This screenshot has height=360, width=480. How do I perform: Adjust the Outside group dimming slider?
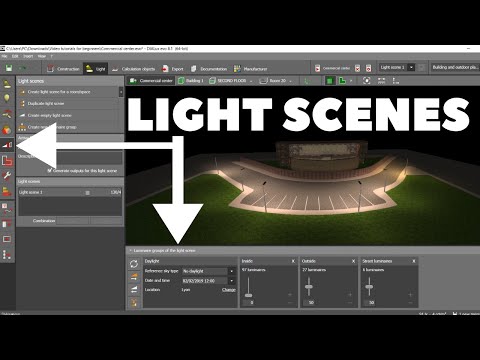(309, 287)
